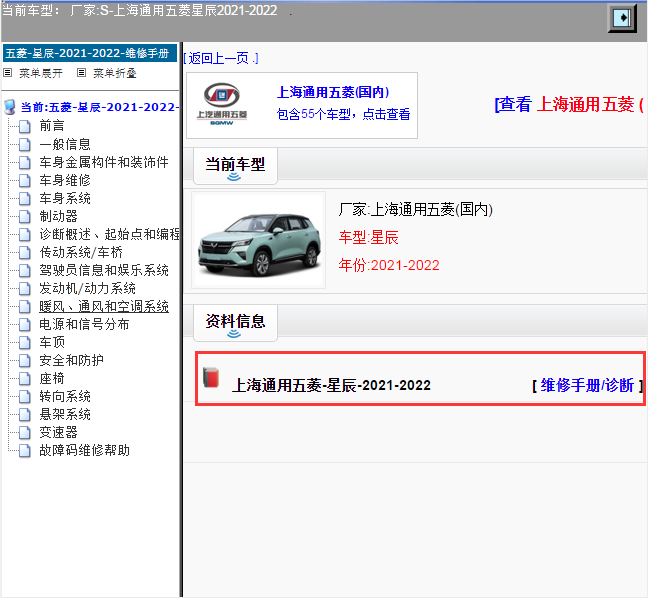Open the 车顶 section
This screenshot has width=648, height=598.
[52, 342]
